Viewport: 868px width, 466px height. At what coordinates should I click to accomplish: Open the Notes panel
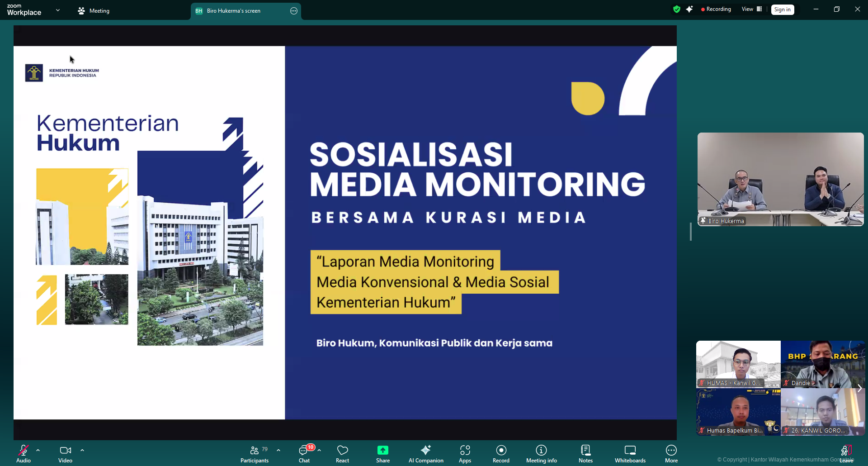pos(585,454)
